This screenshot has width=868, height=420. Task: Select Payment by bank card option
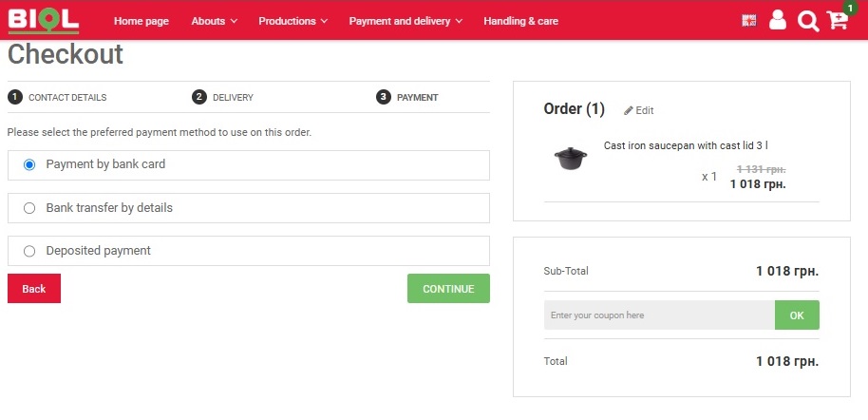[x=29, y=164]
